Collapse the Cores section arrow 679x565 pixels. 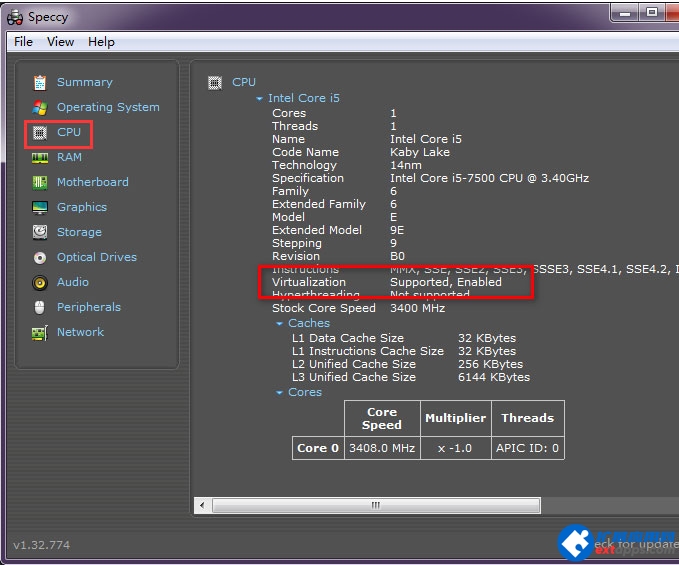pos(280,393)
